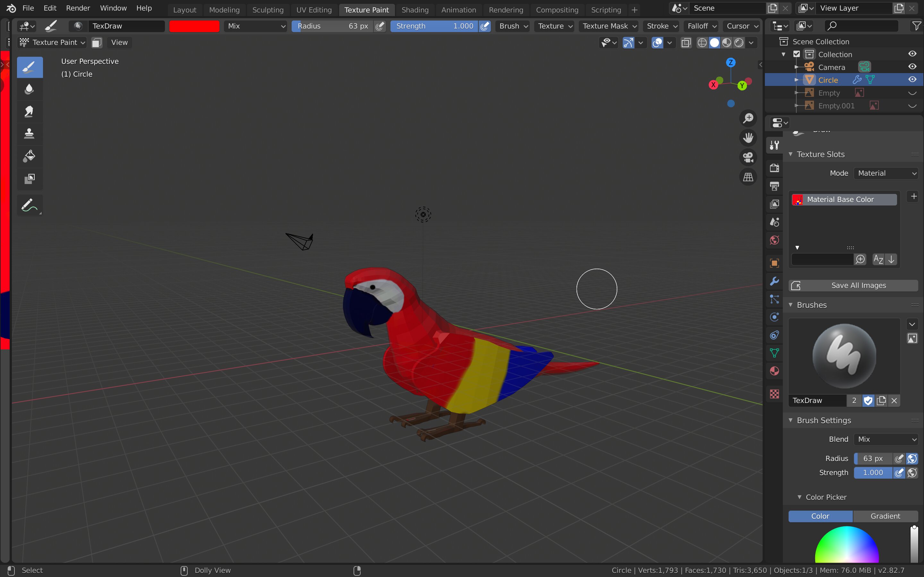Image resolution: width=924 pixels, height=577 pixels.
Task: Select the Fill bucket tool
Action: click(x=30, y=156)
